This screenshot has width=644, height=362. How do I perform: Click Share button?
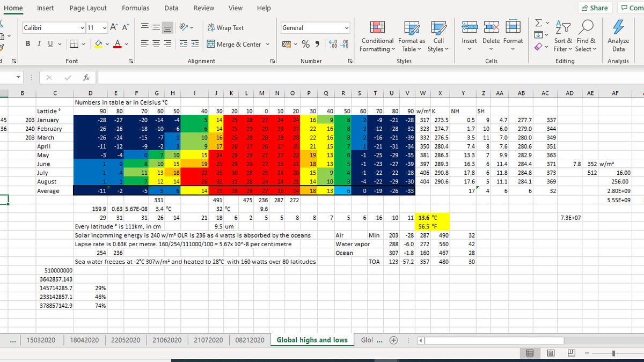pyautogui.click(x=595, y=8)
